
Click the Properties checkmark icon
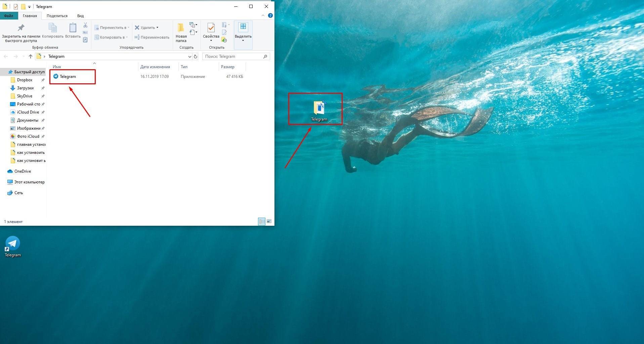[211, 28]
